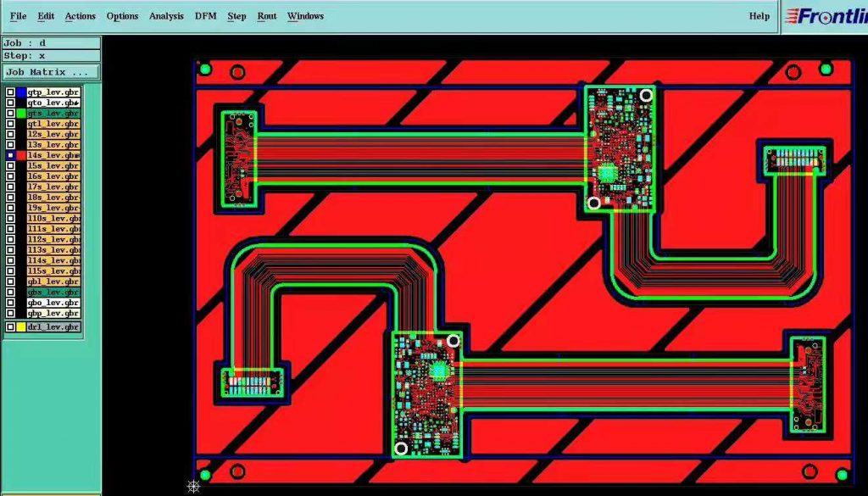The image size is (868, 496).
Task: Uncheck the 14s_lev.gbr visibility checkbox
Action: coord(10,155)
